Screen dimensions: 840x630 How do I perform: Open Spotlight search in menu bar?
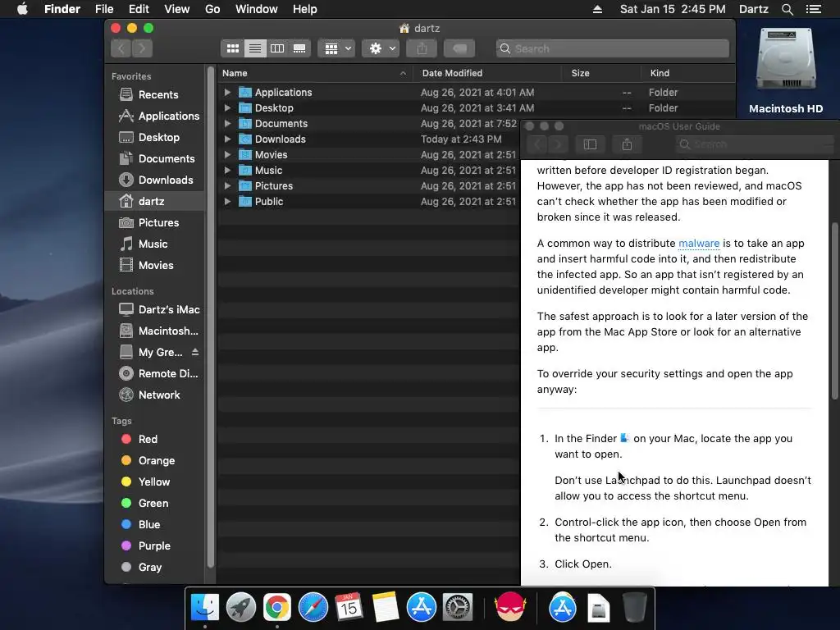click(787, 9)
